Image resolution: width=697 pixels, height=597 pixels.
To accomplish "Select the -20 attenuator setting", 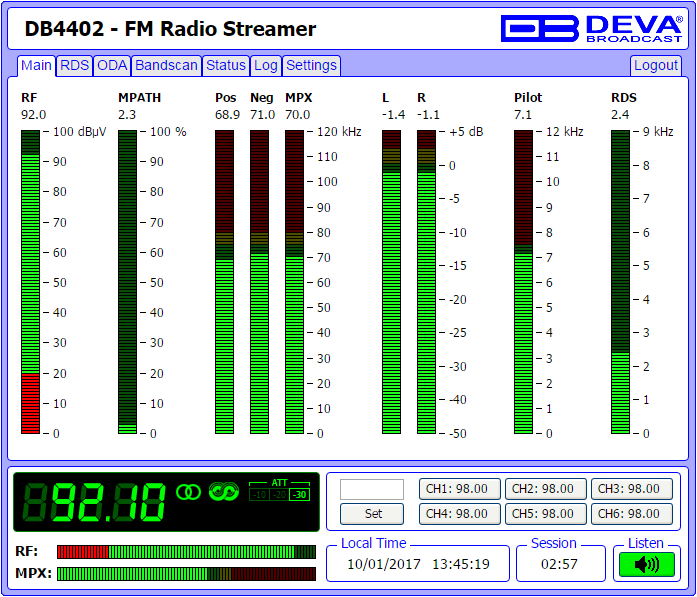I will (x=279, y=495).
